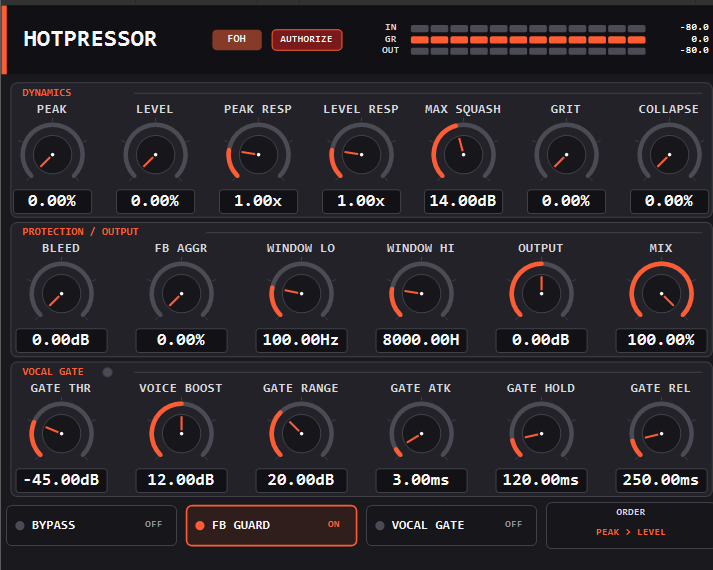Screen dimensions: 713x570
Task: Click the OUTPUT value 0.00dB
Action: click(541, 340)
